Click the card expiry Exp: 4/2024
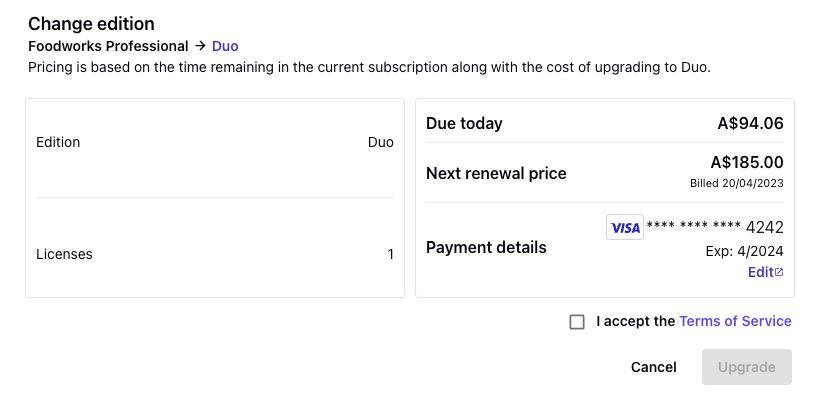The height and width of the screenshot is (405, 820). pos(744,251)
